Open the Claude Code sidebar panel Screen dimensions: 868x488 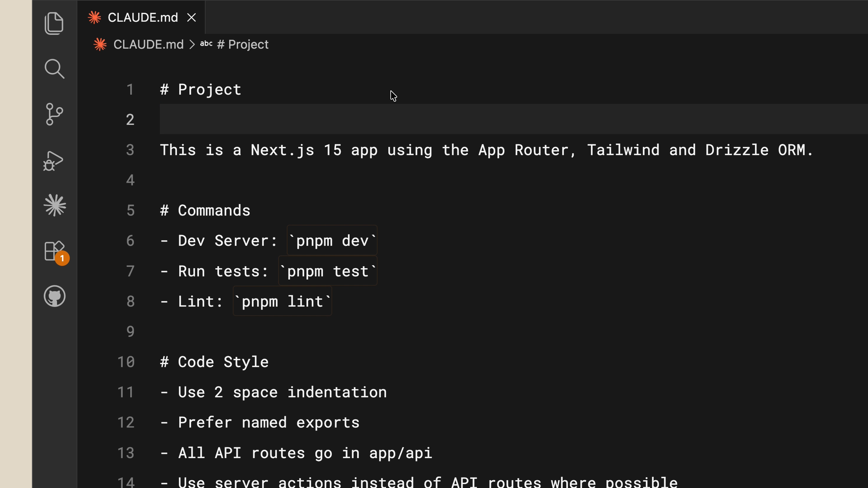click(54, 205)
